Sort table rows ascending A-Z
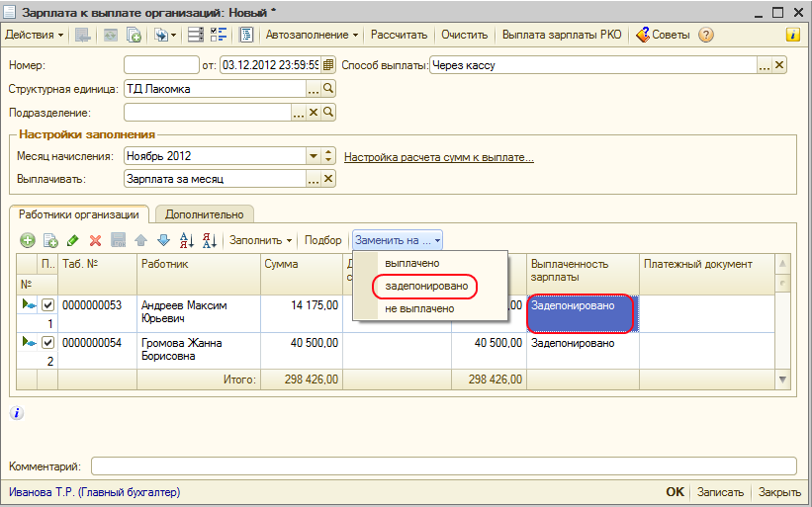This screenshot has height=507, width=812. (x=186, y=240)
